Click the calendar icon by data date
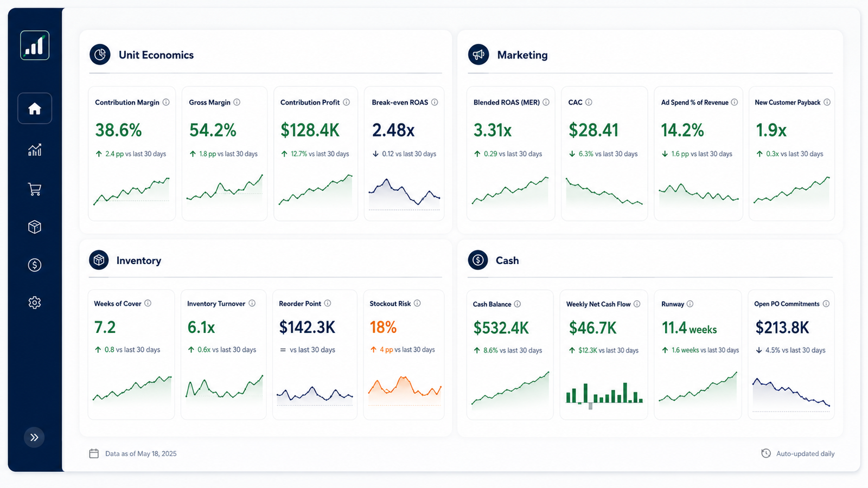 pos(94,453)
